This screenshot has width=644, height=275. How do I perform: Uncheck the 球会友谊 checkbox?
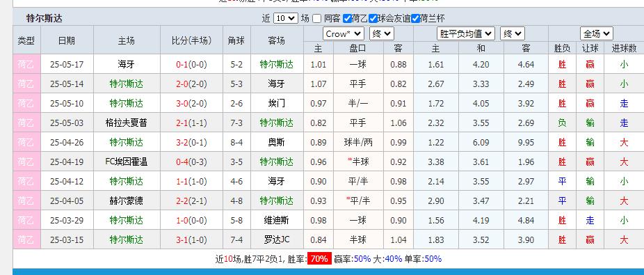tap(373, 19)
